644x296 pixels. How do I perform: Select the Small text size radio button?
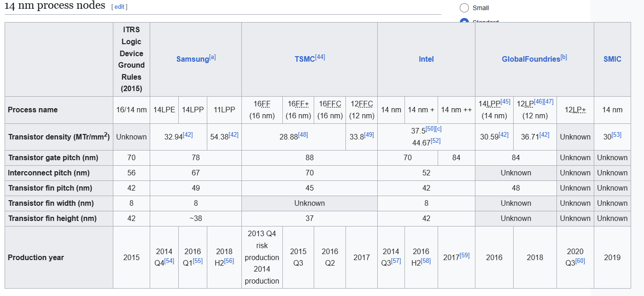[x=464, y=8]
